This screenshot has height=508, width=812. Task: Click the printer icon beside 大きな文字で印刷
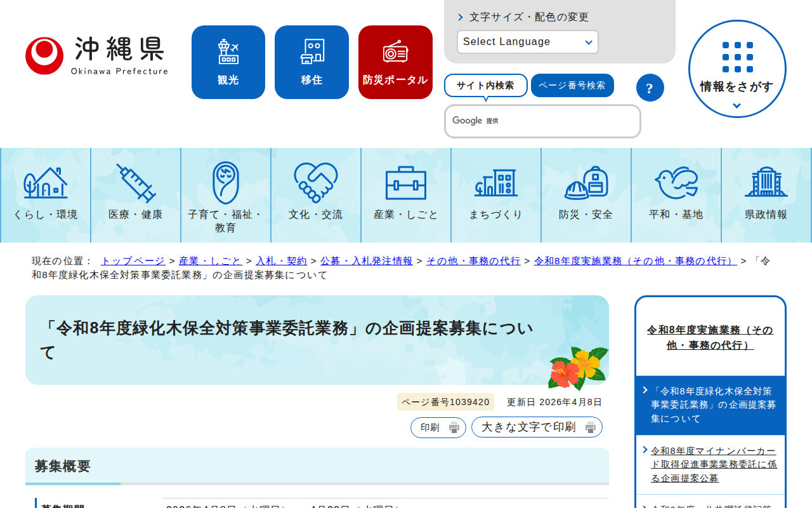pyautogui.click(x=591, y=427)
